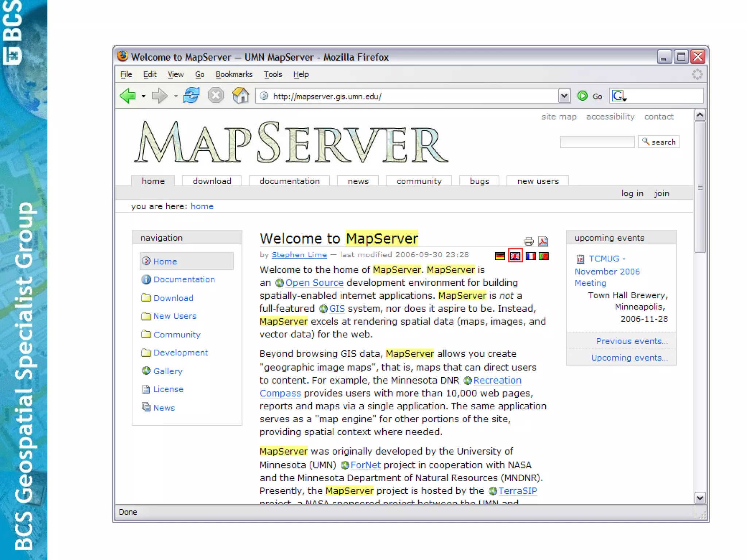Click the PDF export icon
The width and height of the screenshot is (747, 560).
click(x=543, y=241)
